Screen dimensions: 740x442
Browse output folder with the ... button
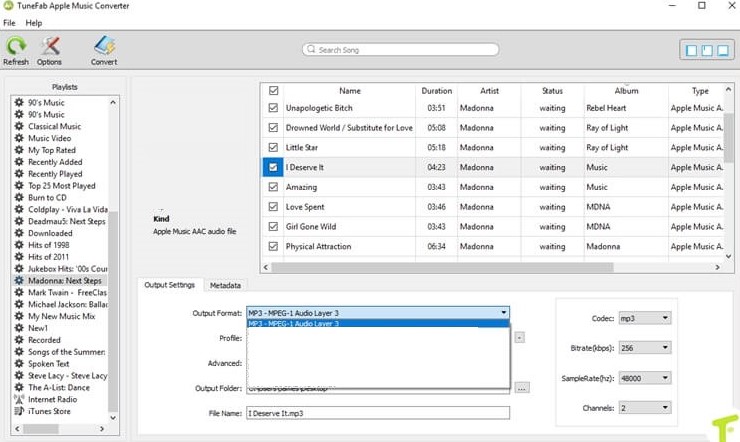tap(521, 388)
